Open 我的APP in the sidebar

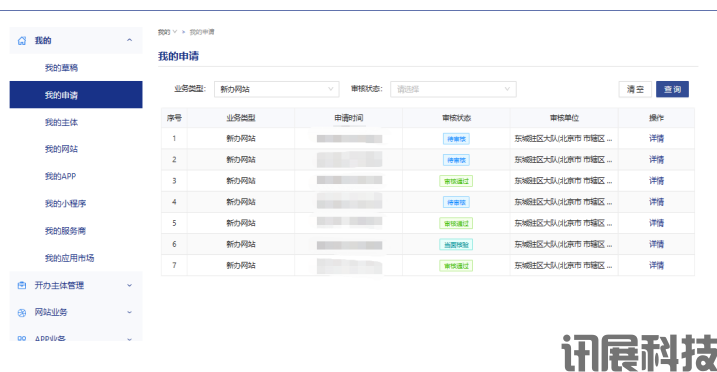pyautogui.click(x=60, y=176)
